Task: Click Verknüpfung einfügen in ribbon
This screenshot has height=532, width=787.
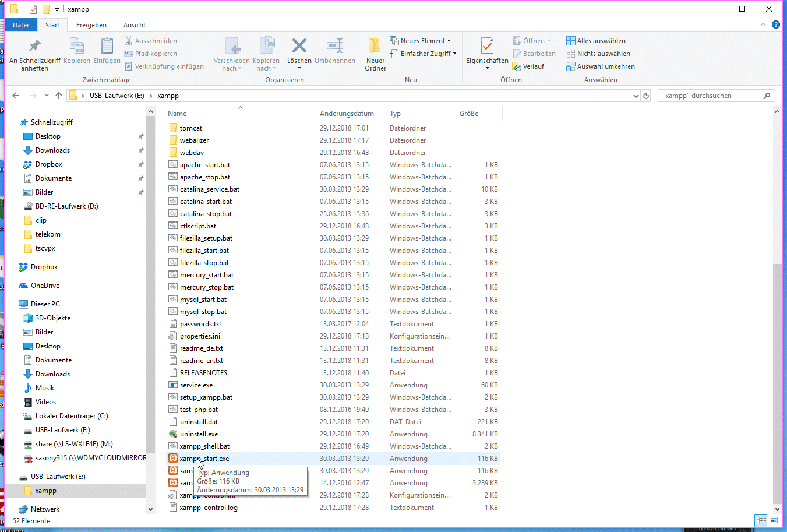Action: pos(164,66)
